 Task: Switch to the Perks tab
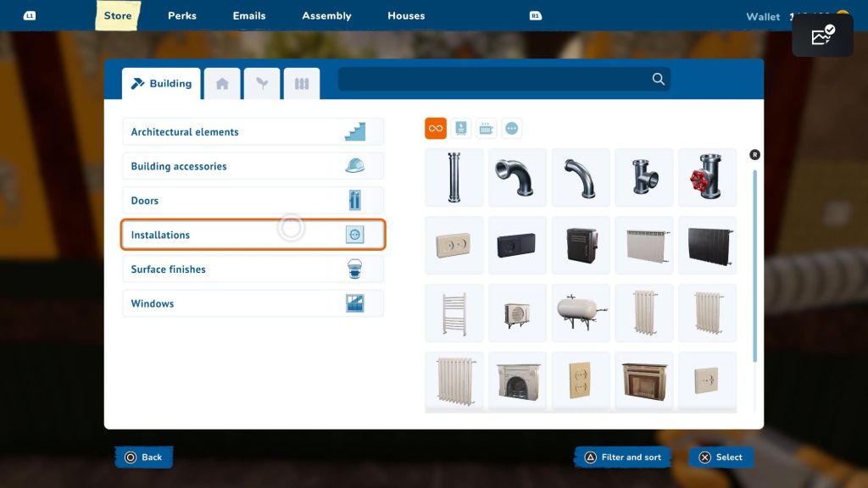(x=182, y=16)
